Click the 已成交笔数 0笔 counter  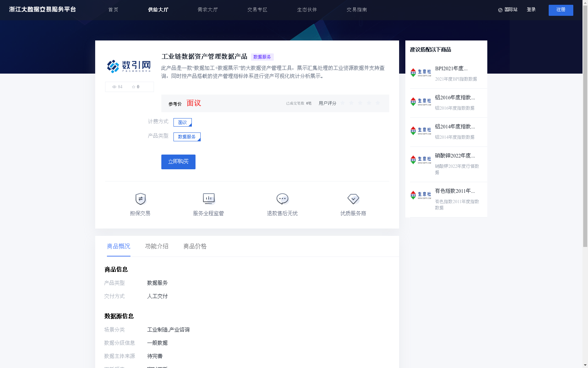click(299, 103)
